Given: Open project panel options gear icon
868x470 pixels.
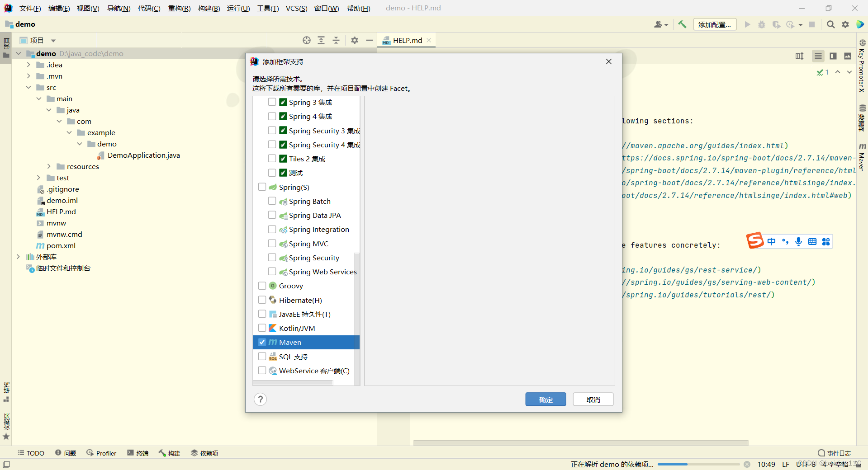Looking at the screenshot, I should tap(355, 40).
